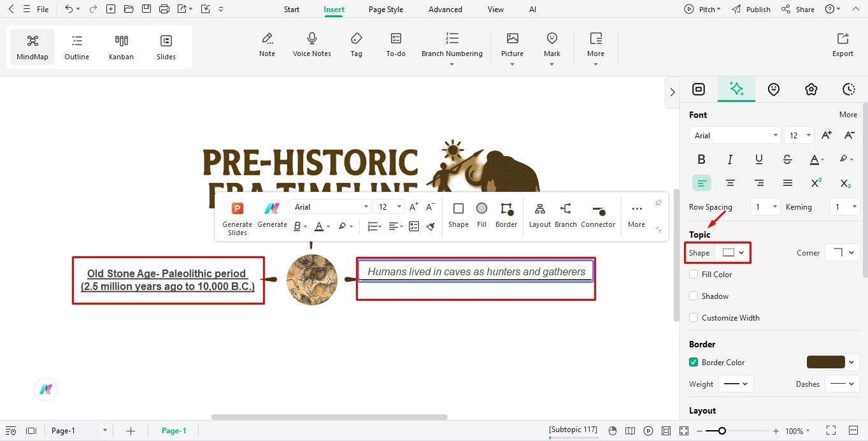Open Dashes style dropdown
The image size is (868, 441).
(x=843, y=384)
